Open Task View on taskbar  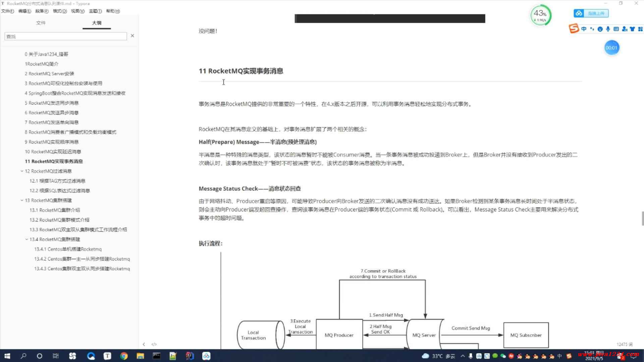coord(56,356)
